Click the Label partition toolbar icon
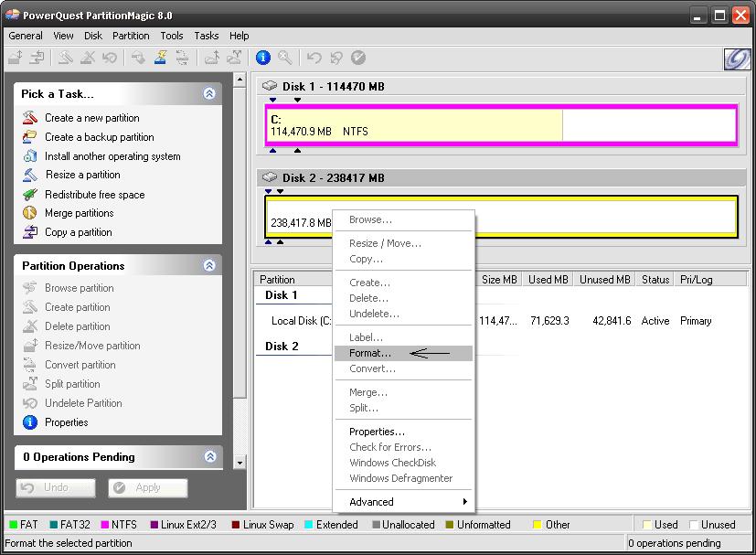This screenshot has width=756, height=555. 138,58
